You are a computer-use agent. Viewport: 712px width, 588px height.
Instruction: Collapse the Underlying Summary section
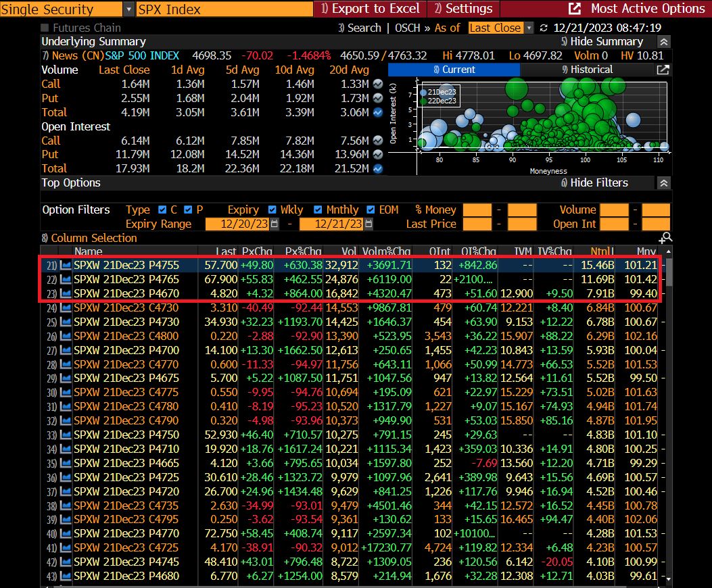[x=663, y=42]
